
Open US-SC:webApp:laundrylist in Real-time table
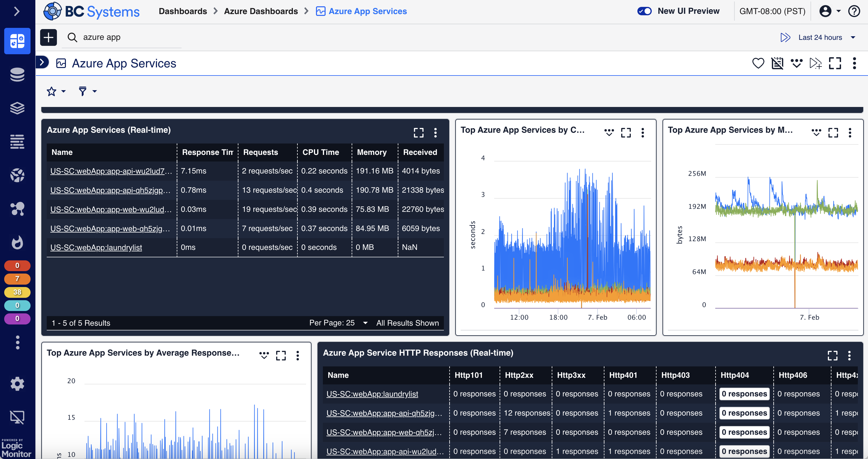click(96, 247)
